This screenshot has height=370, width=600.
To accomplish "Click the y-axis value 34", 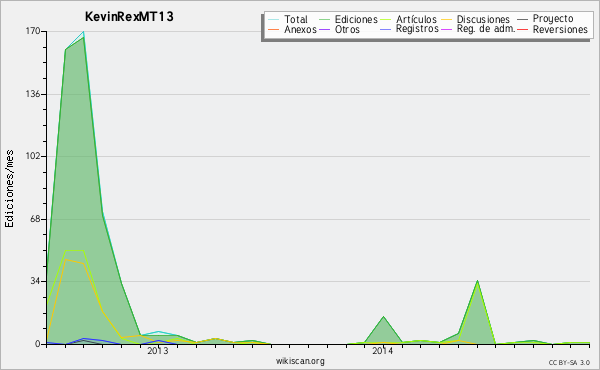I will pyautogui.click(x=36, y=281).
